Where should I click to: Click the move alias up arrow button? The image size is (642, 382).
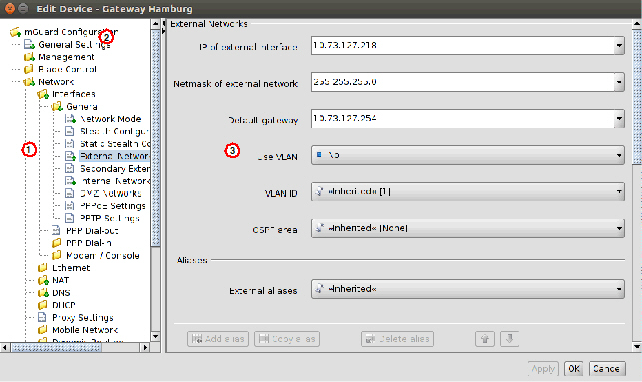[485, 339]
